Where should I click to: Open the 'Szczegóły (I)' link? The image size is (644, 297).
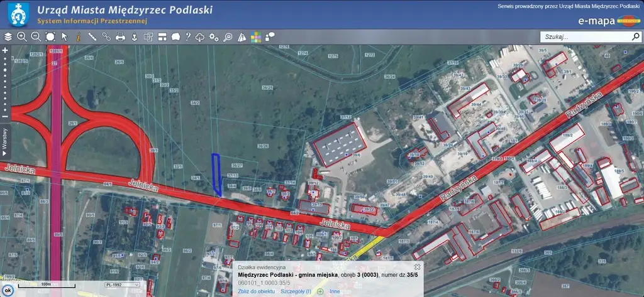point(296,291)
